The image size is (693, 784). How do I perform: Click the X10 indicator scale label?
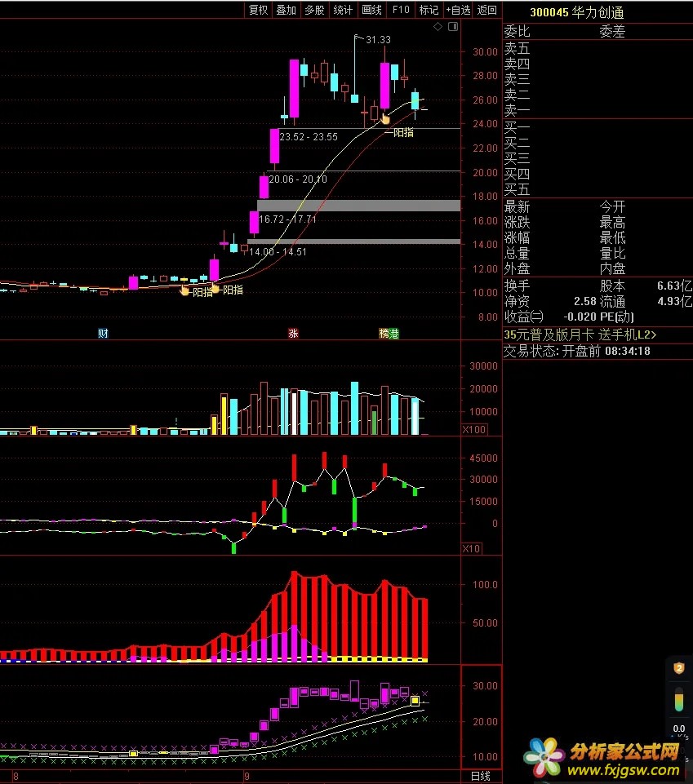(x=471, y=548)
